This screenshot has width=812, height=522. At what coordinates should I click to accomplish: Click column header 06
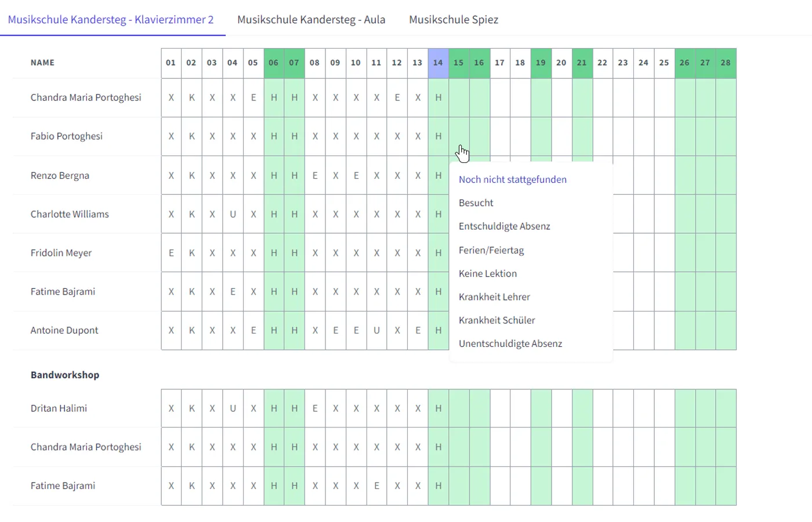pyautogui.click(x=274, y=63)
